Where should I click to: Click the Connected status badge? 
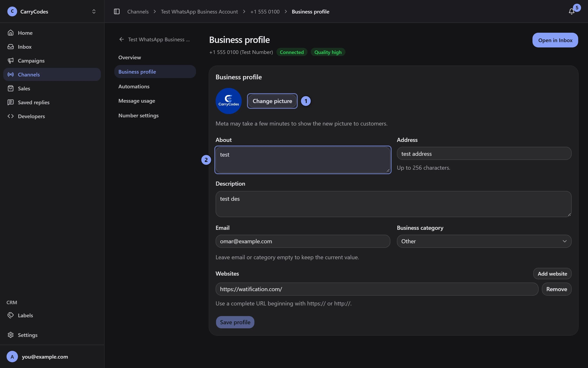[x=292, y=52]
